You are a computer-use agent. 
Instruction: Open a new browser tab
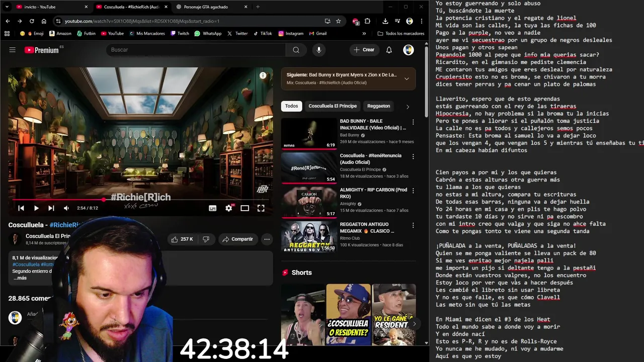(x=258, y=7)
